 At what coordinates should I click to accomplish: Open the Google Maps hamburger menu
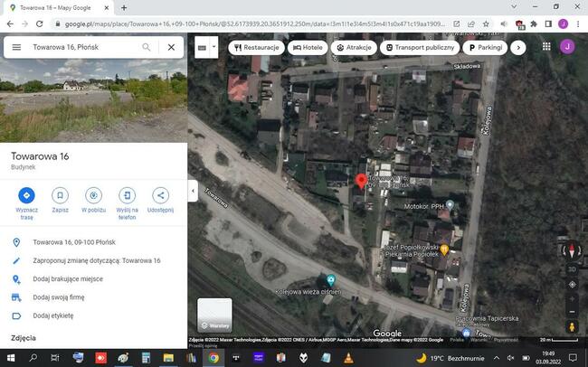[16, 47]
